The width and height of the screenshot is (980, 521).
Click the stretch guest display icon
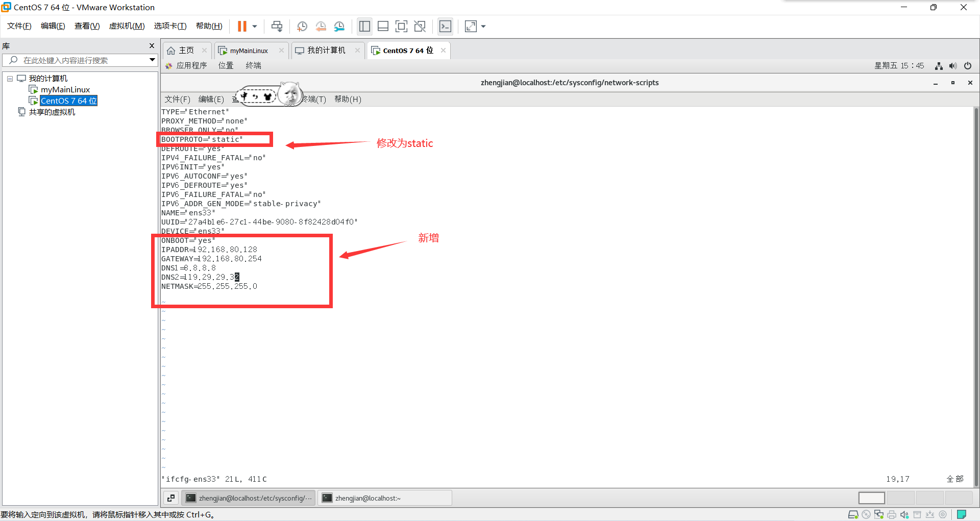(471, 26)
